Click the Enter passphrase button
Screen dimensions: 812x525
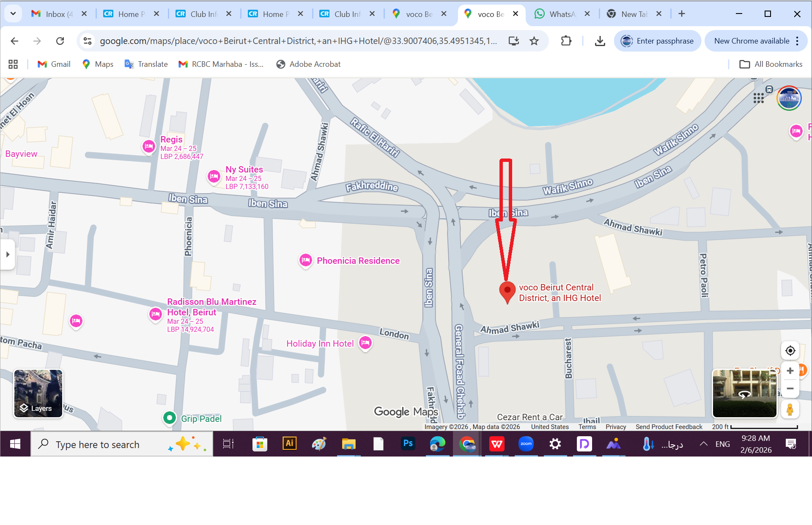coord(658,41)
